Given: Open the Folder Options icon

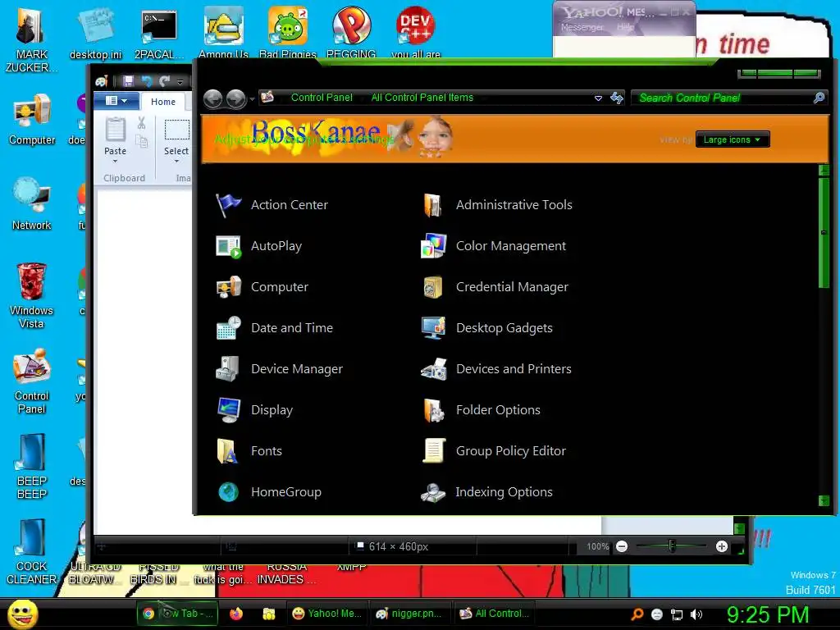Looking at the screenshot, I should [x=433, y=410].
